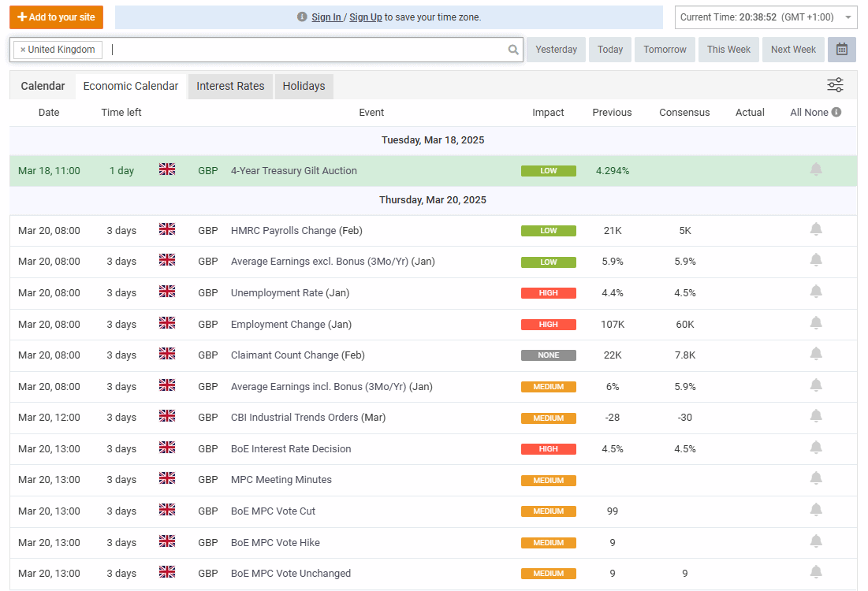
Task: Click the UK flag on the BoE Interest Rate Decision row
Action: coord(166,447)
